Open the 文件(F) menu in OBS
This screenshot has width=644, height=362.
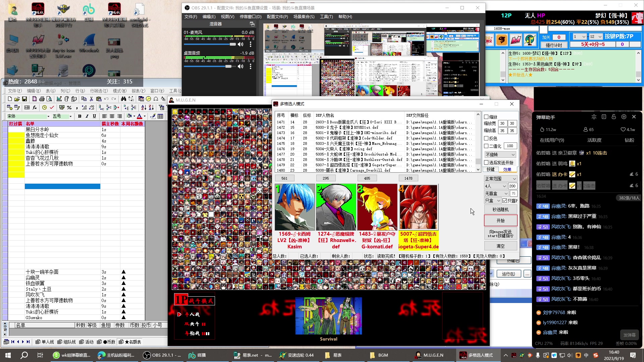[x=191, y=16]
